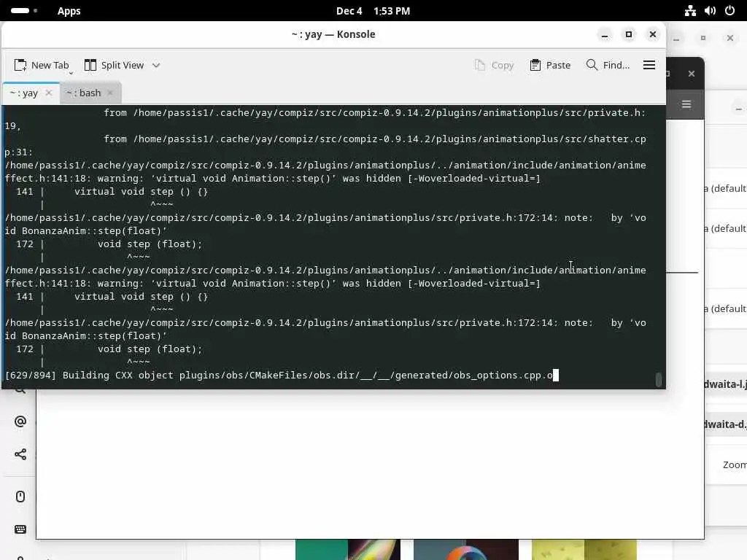This screenshot has height=560, width=747.
Task: Click the Konsole terminal scrollbar handle
Action: [659, 379]
